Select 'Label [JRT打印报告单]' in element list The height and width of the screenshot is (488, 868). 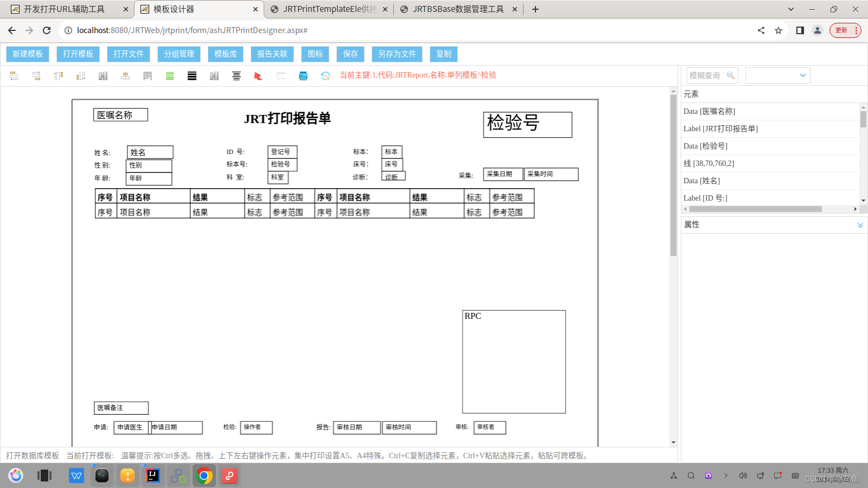pyautogui.click(x=770, y=129)
